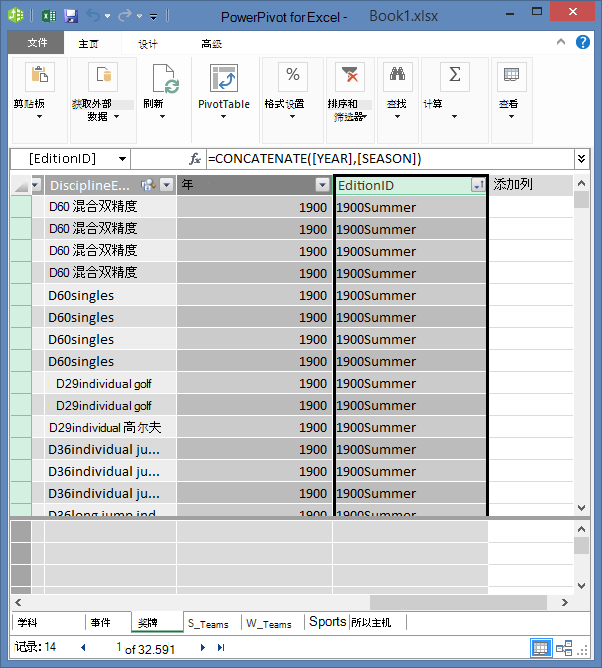
Task: Switch to Diagram View icon in status bar
Action: (564, 648)
